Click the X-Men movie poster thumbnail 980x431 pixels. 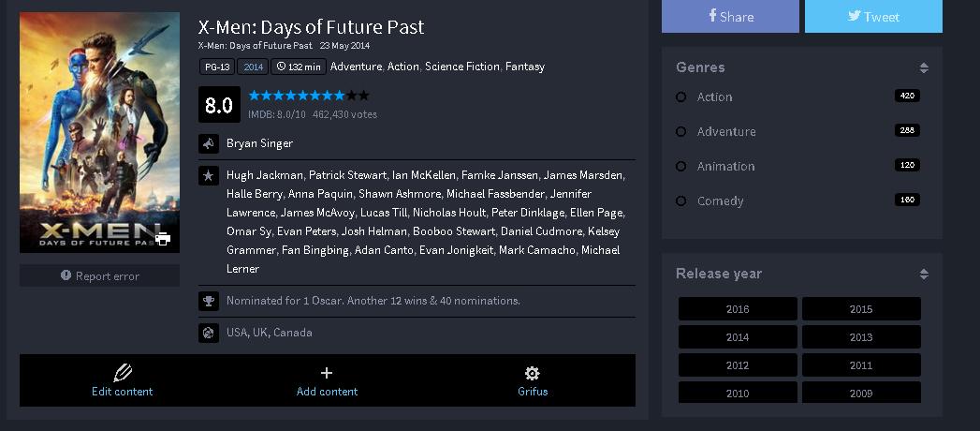pos(99,132)
